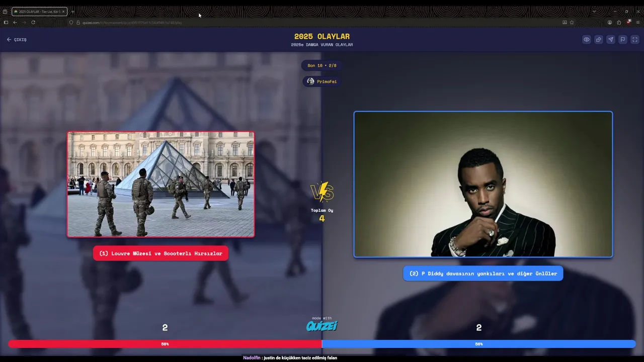Open the extensions puzzle icon

[619, 22]
